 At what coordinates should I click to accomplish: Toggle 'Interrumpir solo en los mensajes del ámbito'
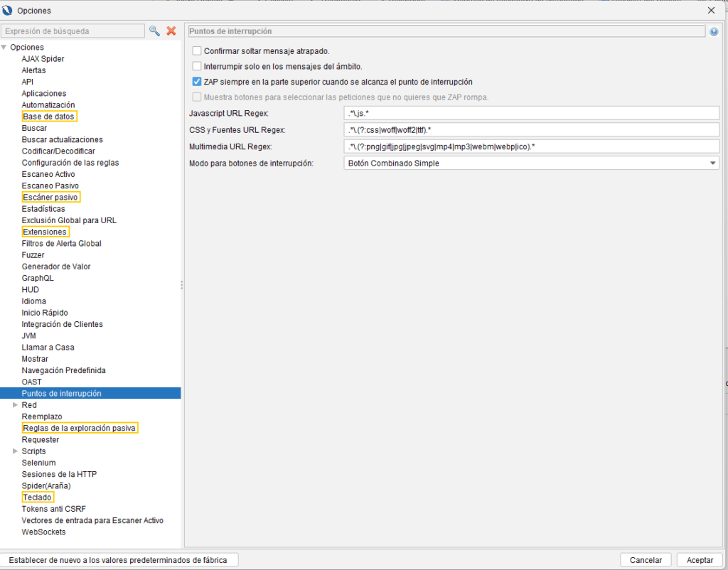point(197,66)
